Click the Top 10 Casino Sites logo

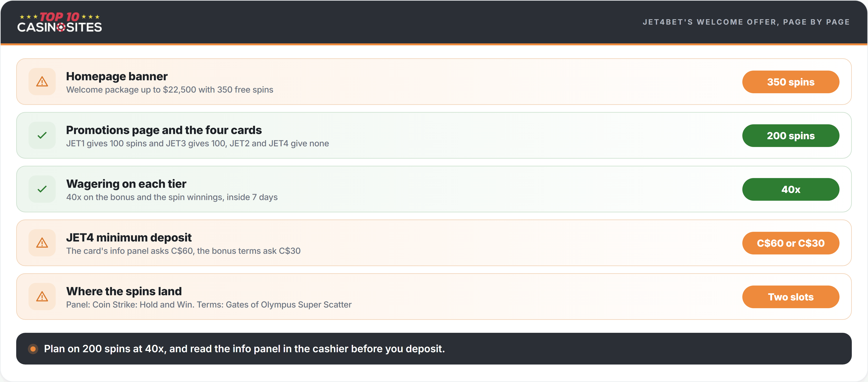[x=59, y=22]
